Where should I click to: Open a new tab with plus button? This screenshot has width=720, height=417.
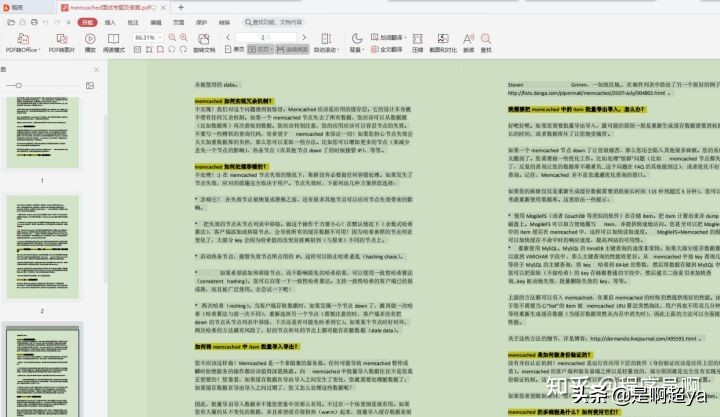point(181,7)
